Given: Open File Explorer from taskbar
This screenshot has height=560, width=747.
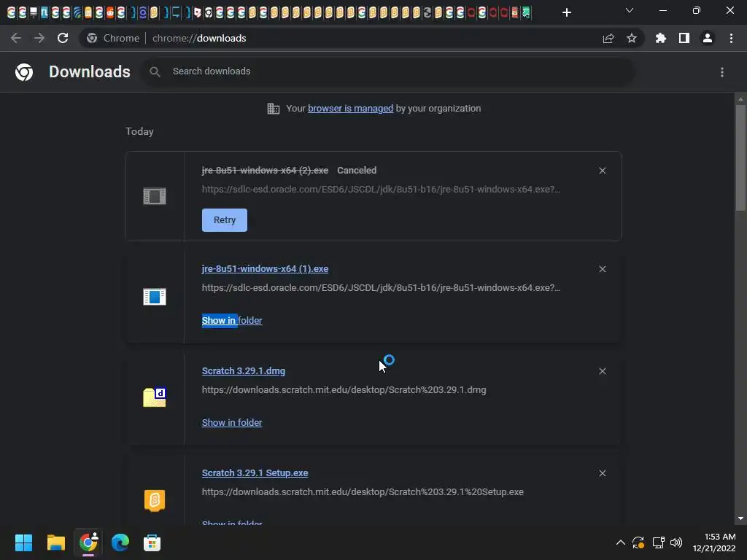Looking at the screenshot, I should click(55, 542).
